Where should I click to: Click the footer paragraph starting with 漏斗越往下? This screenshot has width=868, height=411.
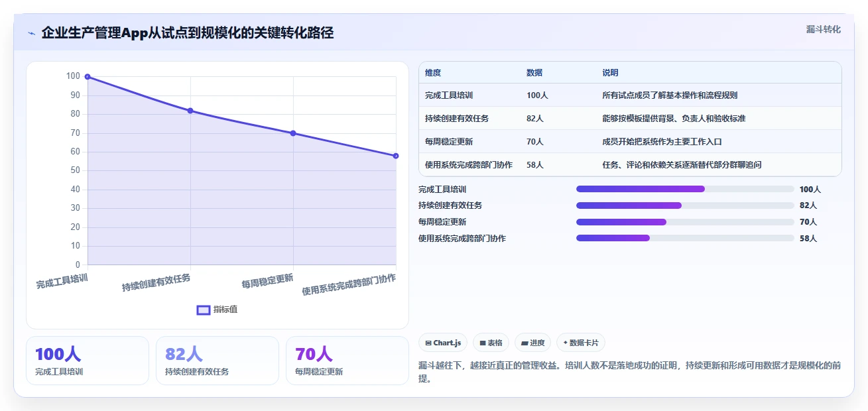tap(630, 373)
